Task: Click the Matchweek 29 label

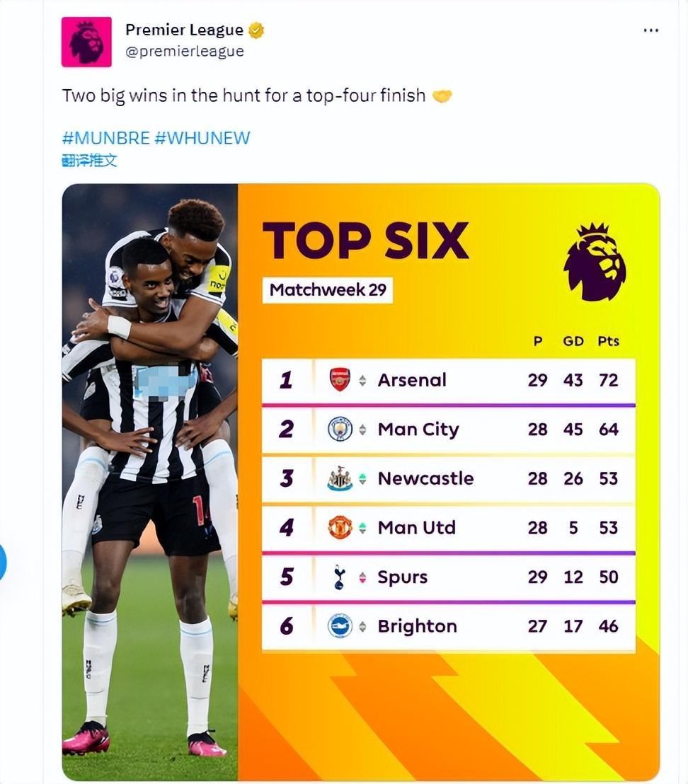Action: [328, 290]
